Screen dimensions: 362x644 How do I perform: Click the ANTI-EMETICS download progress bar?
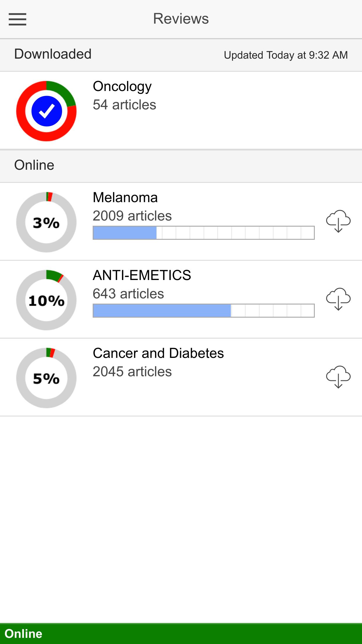(x=203, y=311)
